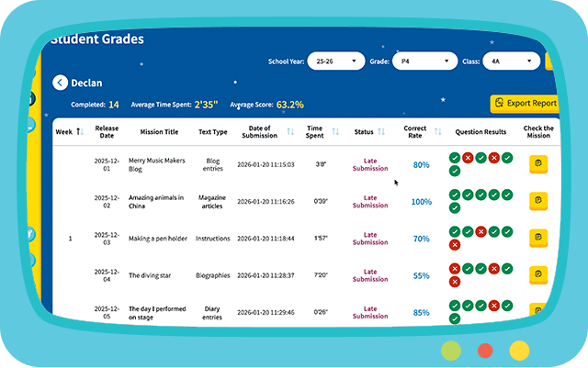The height and width of the screenshot is (368, 588).
Task: Check The diving star mission
Action: [x=538, y=275]
